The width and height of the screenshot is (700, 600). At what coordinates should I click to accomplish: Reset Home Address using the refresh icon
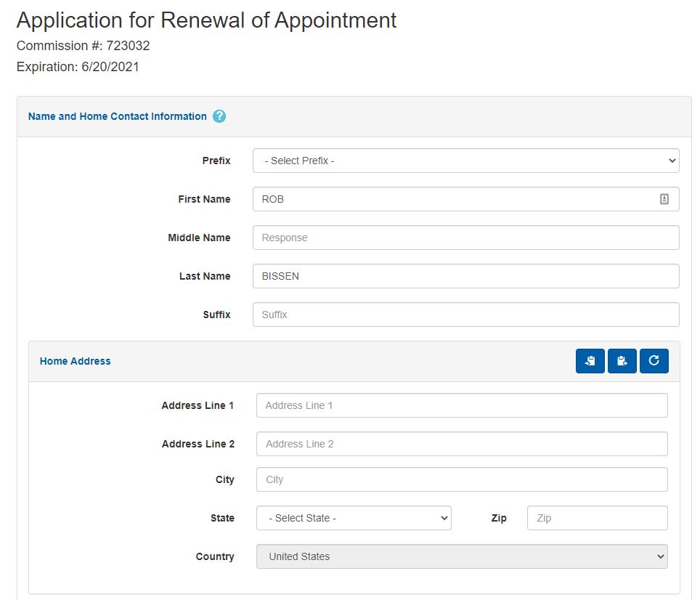coord(654,361)
